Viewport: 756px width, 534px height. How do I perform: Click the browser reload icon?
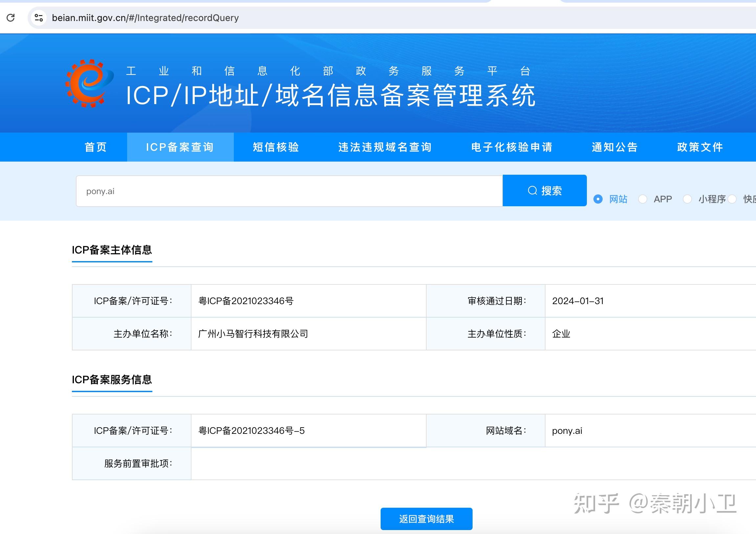(11, 18)
